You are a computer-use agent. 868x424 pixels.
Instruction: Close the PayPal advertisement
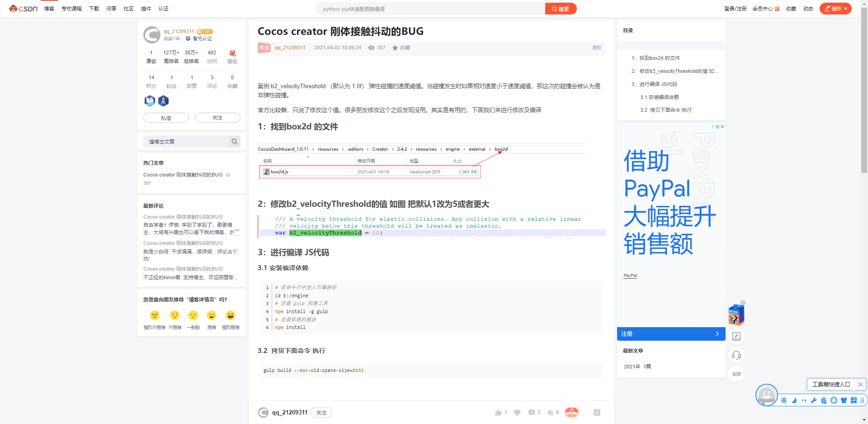click(x=722, y=127)
